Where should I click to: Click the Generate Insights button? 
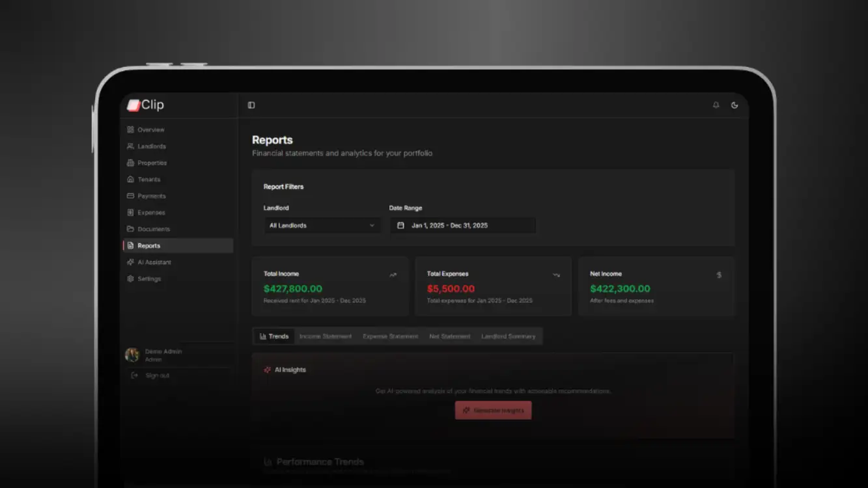tap(493, 410)
